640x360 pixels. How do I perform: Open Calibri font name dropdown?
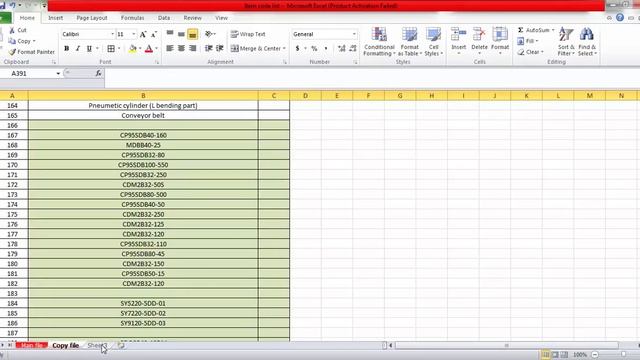point(113,34)
